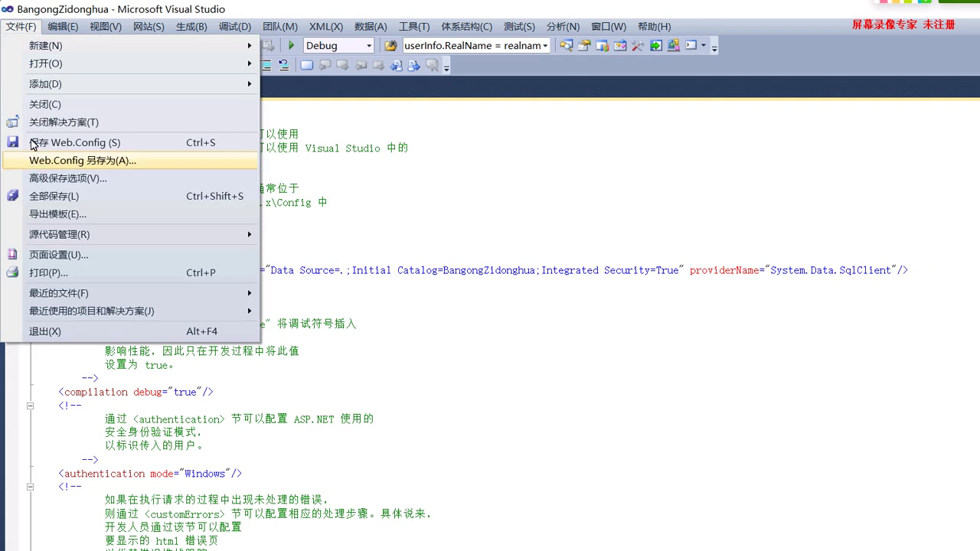The width and height of the screenshot is (980, 551).
Task: Open the Debug configuration dropdown
Action: click(369, 45)
